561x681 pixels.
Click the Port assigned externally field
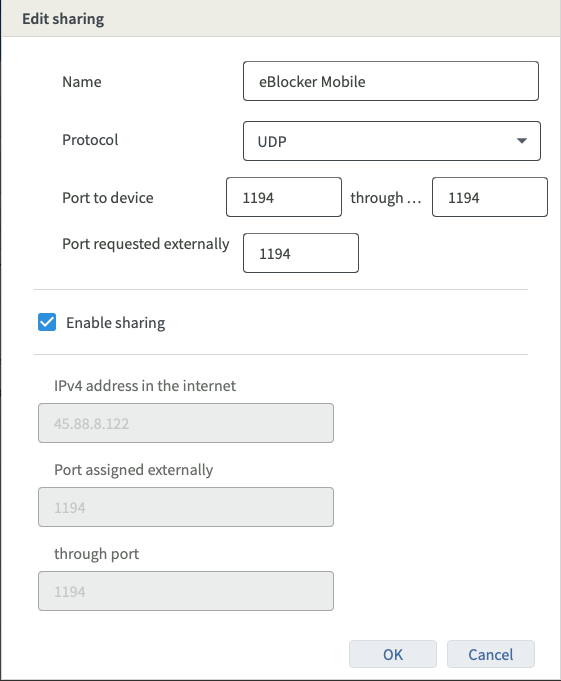186,507
